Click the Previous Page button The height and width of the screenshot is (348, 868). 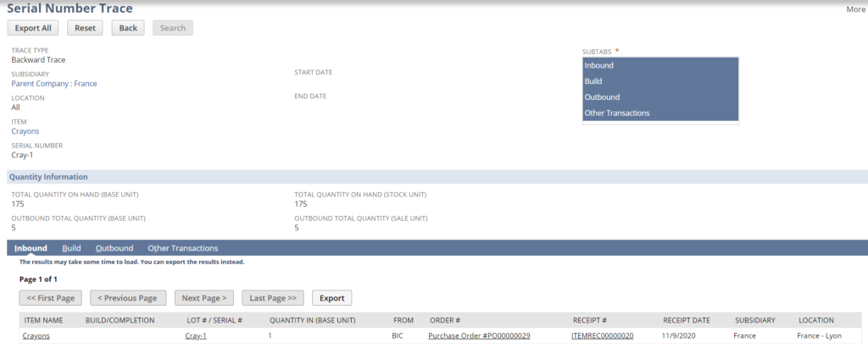pos(128,298)
